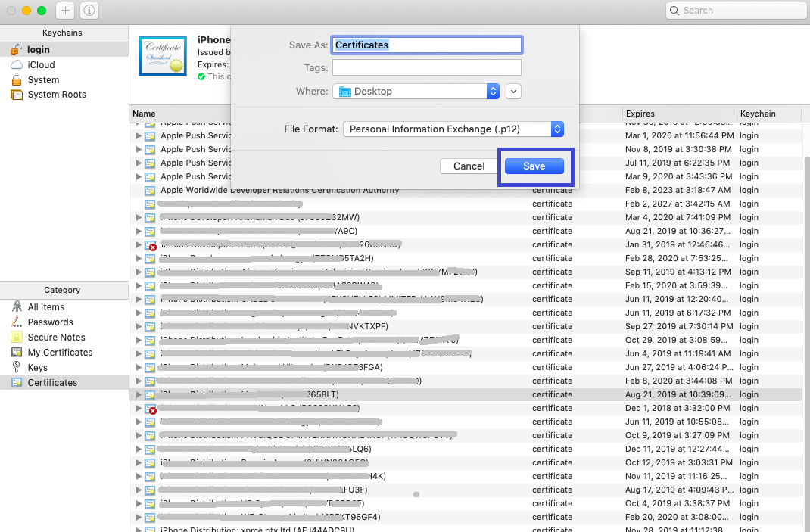Open the File Format popup menu

point(453,129)
